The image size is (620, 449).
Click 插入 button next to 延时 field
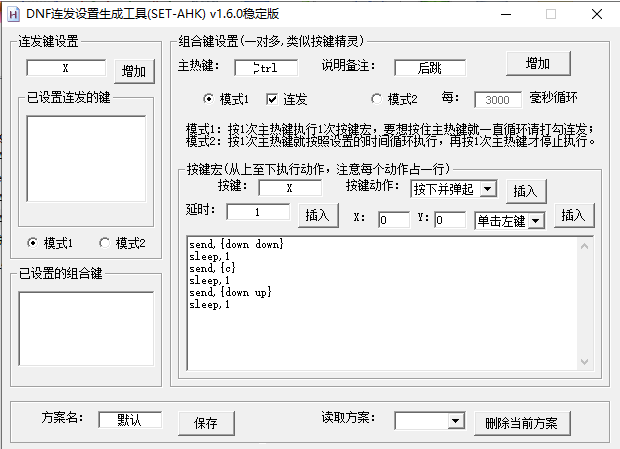click(x=318, y=215)
